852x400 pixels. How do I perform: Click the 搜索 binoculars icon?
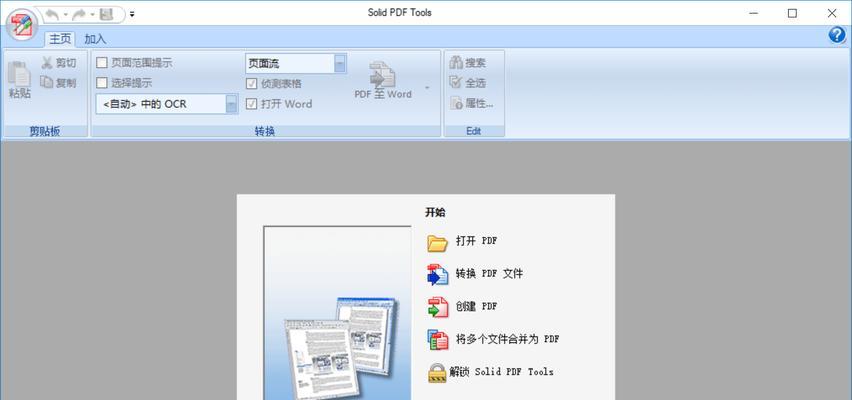[x=455, y=63]
